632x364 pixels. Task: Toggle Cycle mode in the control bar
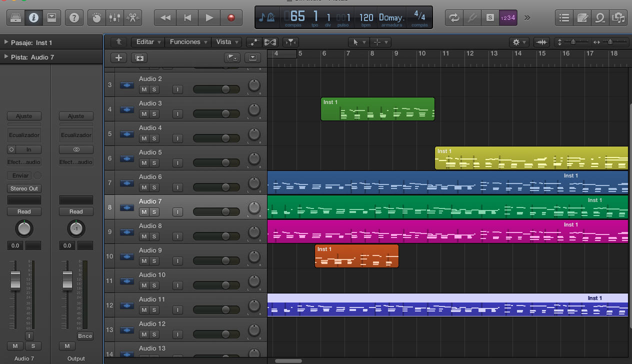(x=454, y=18)
